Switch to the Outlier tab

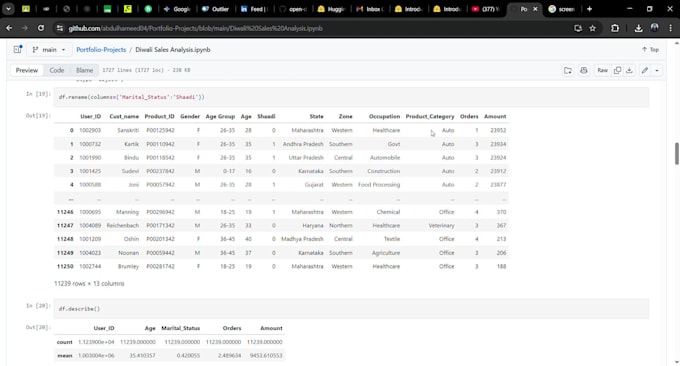pos(216,9)
